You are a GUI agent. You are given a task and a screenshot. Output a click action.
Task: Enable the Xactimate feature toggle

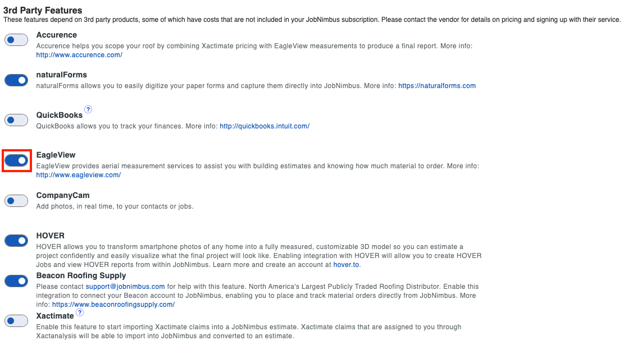click(x=16, y=321)
